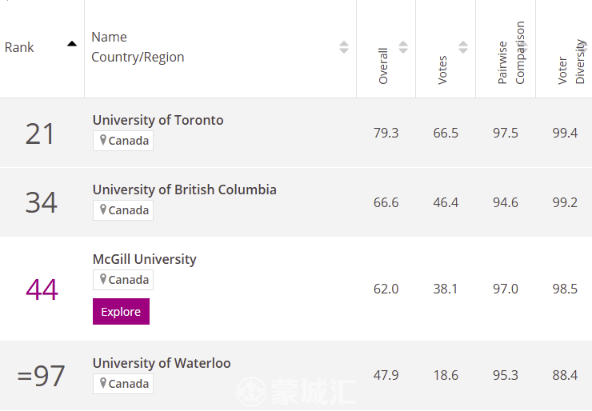Click the Name column sort arrows

[x=344, y=47]
